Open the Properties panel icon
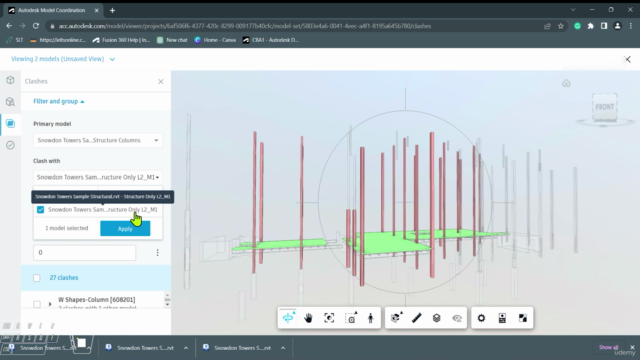The image size is (640, 360). tap(502, 318)
